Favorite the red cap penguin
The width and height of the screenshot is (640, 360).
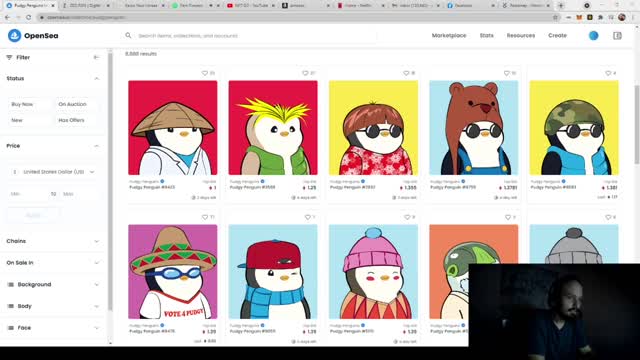point(308,217)
